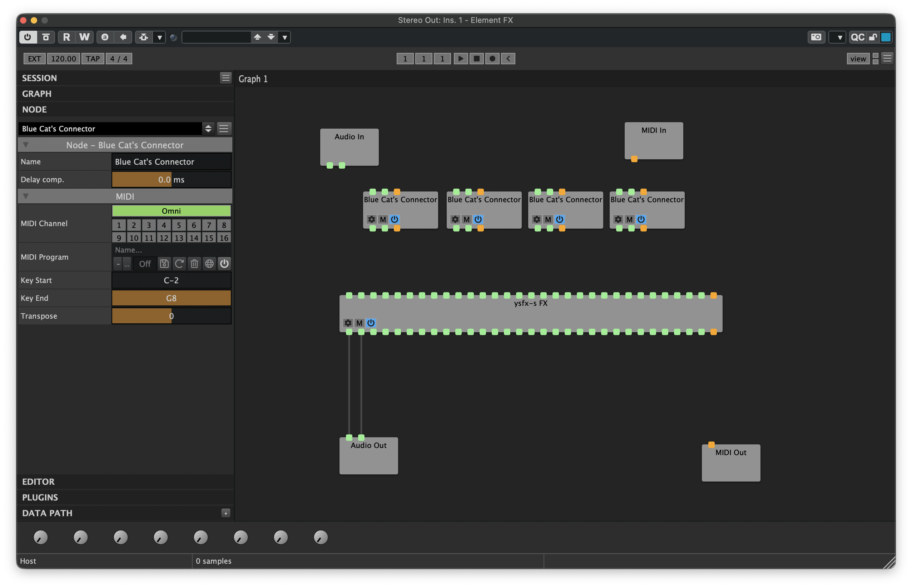Click the main hamburger menu icon

tap(887, 59)
